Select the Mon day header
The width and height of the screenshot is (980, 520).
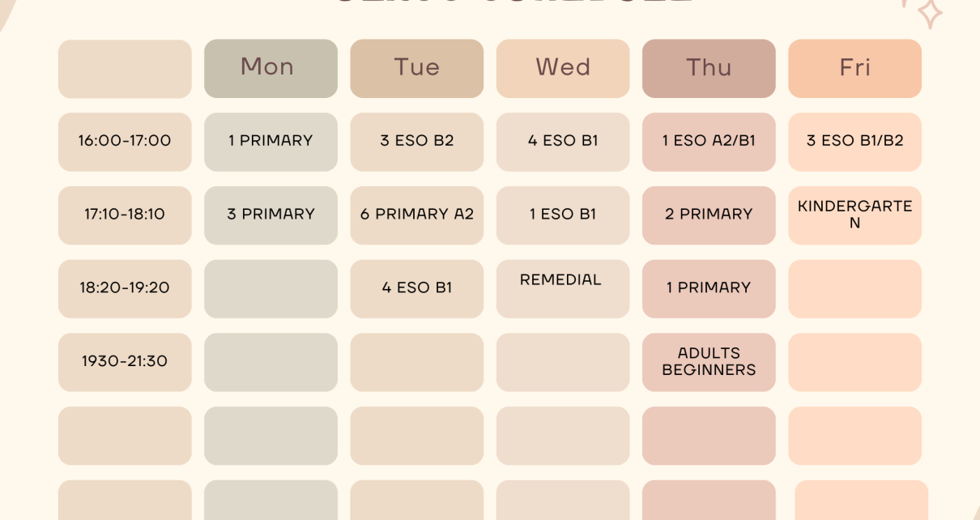tap(271, 68)
